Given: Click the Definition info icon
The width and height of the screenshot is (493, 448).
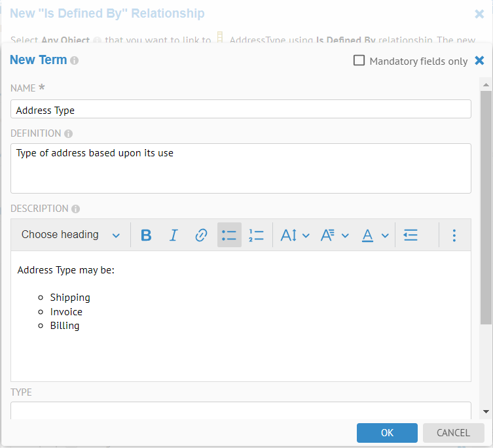Looking at the screenshot, I should pyautogui.click(x=69, y=133).
